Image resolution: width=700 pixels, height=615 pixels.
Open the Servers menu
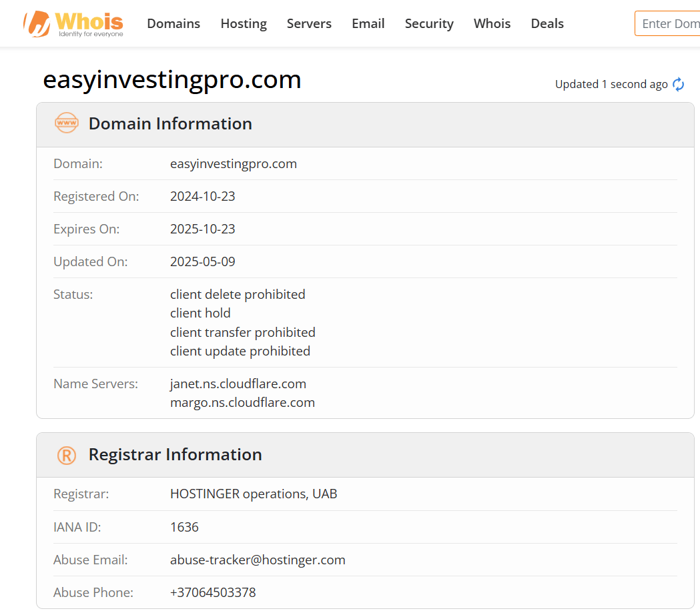coord(309,23)
